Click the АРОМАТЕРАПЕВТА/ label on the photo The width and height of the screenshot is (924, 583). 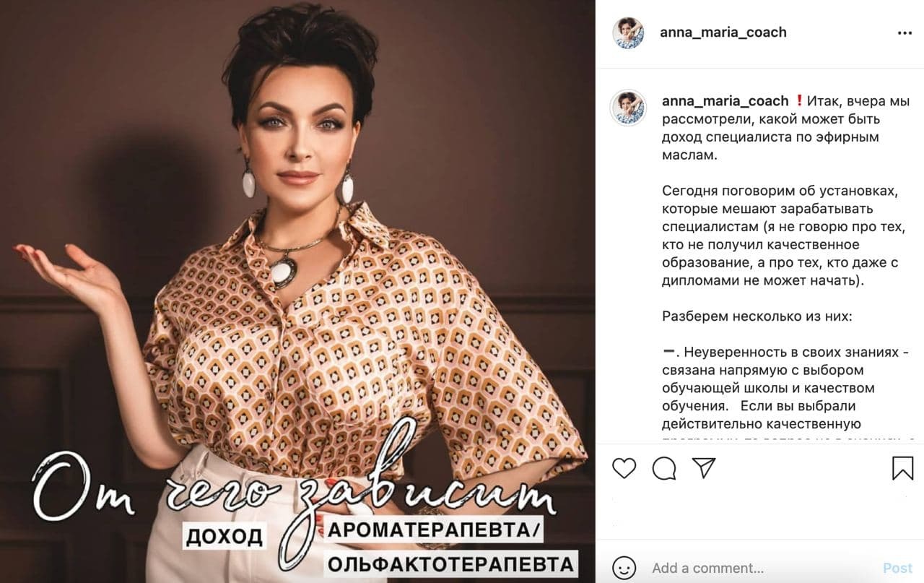tap(435, 530)
